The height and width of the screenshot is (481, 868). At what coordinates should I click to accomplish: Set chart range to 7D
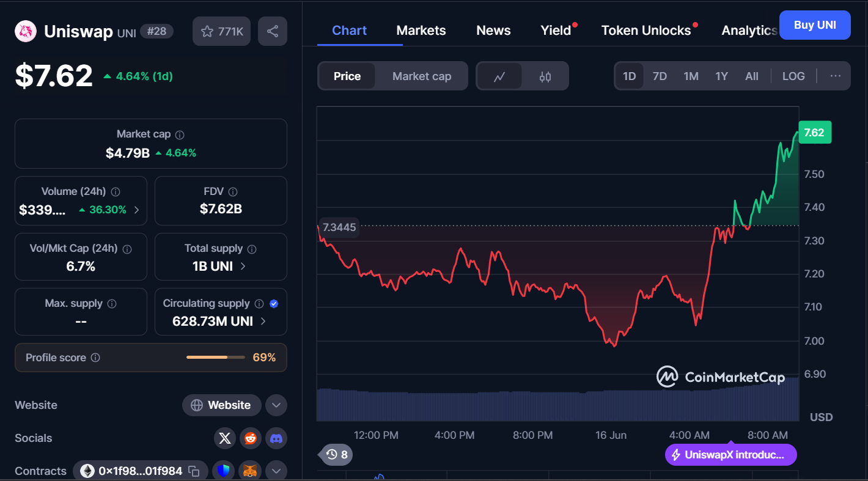(660, 76)
